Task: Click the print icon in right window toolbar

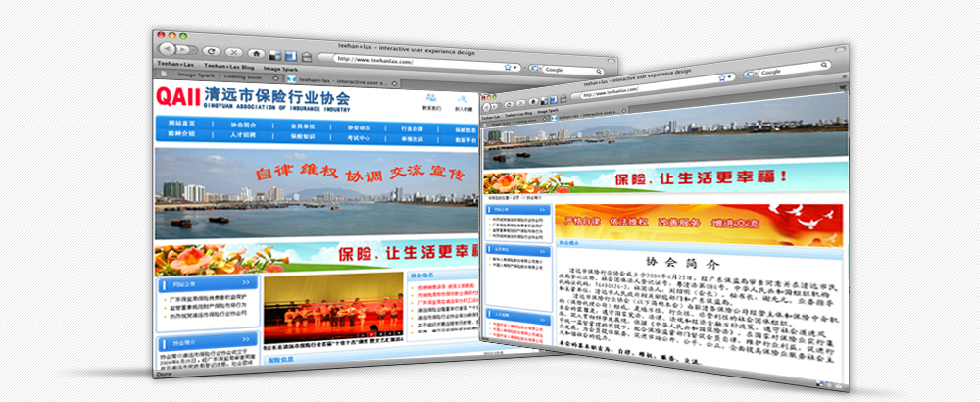Action: (563, 98)
